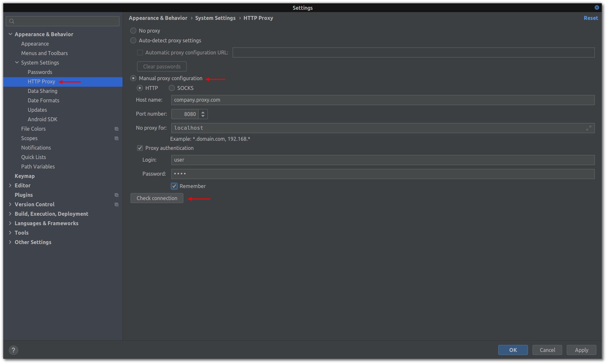Collapse the Appearance & Behavior section
The image size is (607, 364).
pos(10,34)
